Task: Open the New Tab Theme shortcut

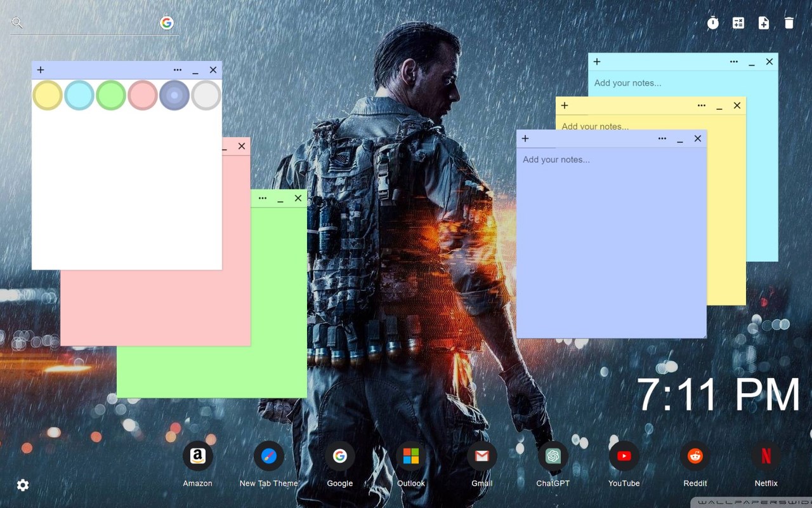Action: (x=269, y=456)
